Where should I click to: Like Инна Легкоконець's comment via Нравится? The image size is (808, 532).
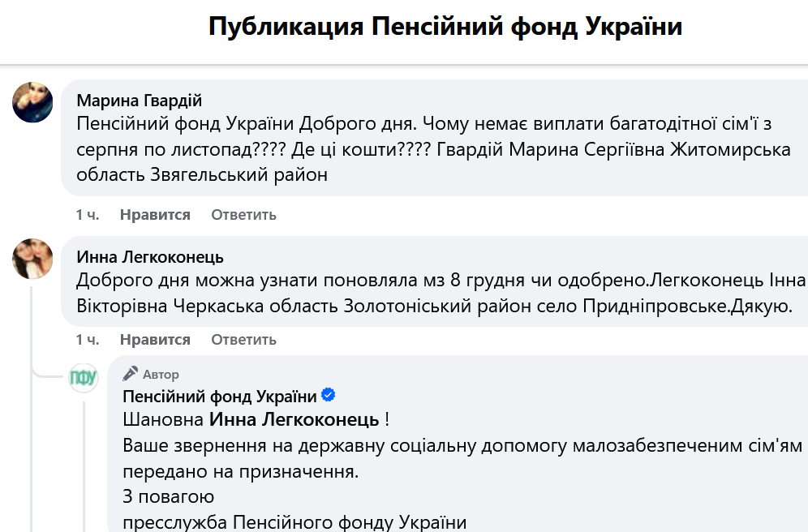point(155,340)
